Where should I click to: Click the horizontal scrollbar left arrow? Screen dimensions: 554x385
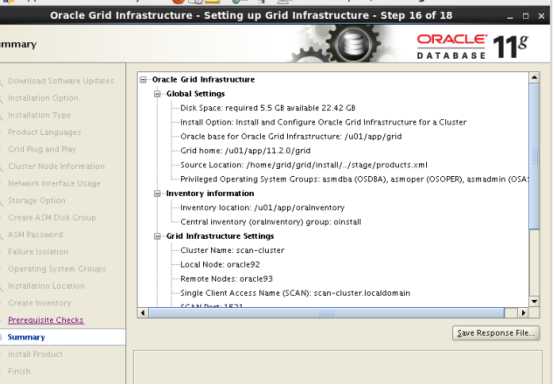point(143,313)
